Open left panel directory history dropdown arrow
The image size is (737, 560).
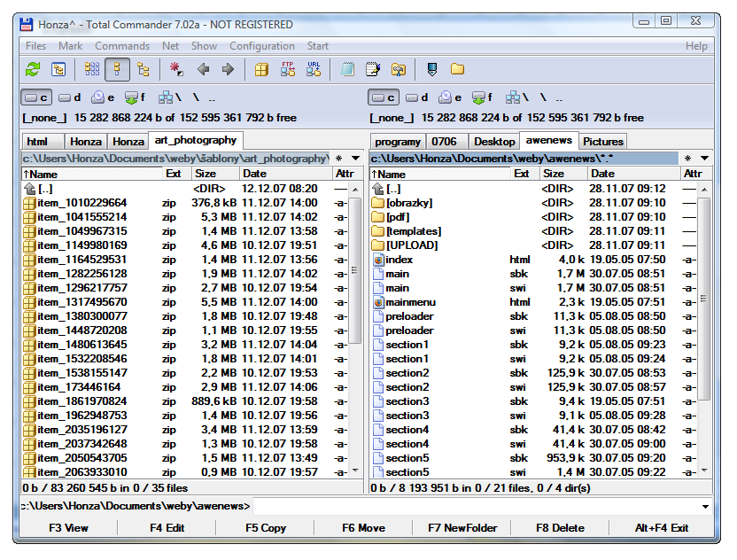(x=356, y=159)
